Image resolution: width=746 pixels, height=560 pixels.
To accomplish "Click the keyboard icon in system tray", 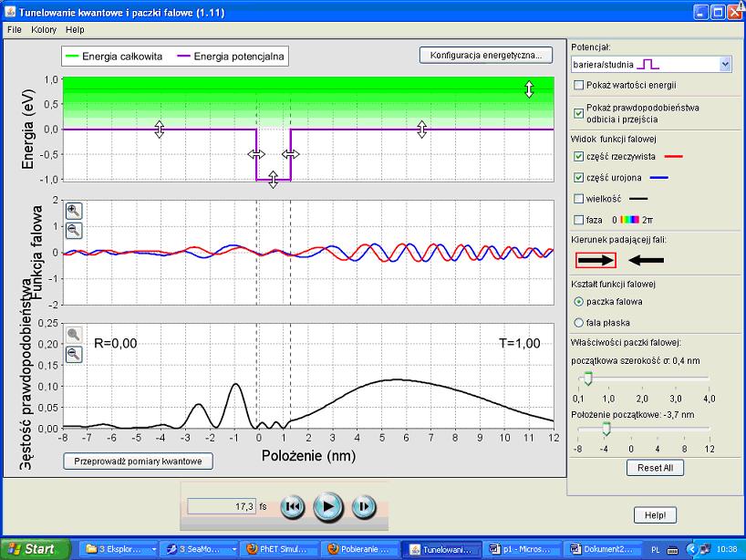I will point(672,550).
